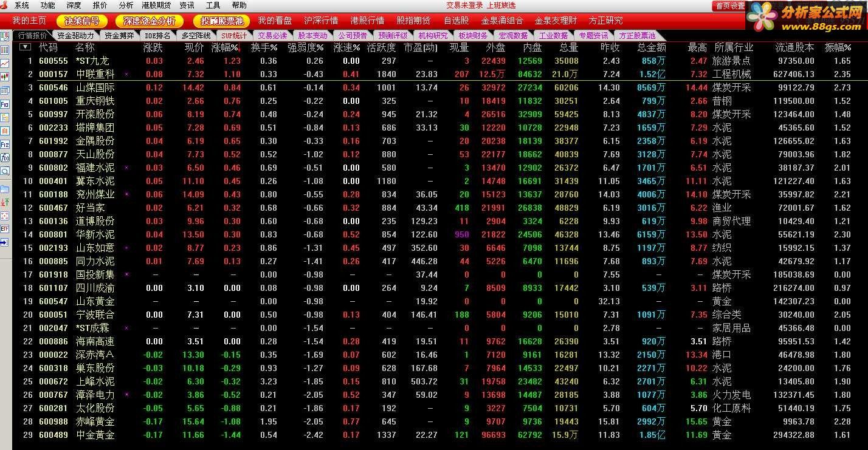Switch to the 多空阵线 tab
This screenshot has width=868, height=450.
(x=196, y=36)
